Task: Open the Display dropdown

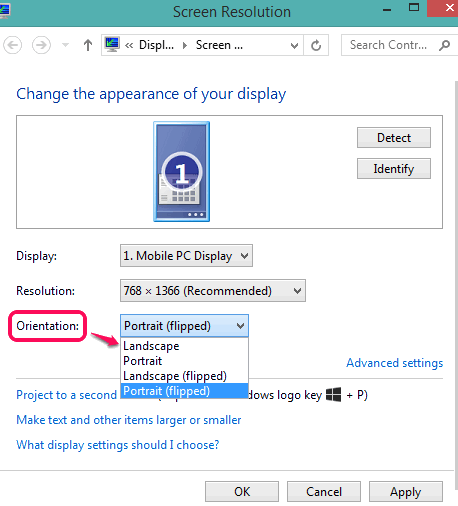Action: [186, 256]
